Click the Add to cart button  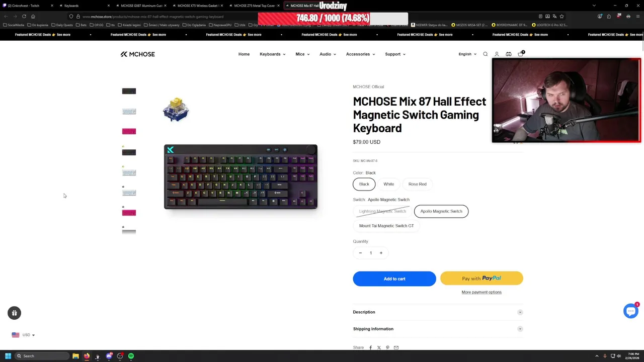(394, 279)
